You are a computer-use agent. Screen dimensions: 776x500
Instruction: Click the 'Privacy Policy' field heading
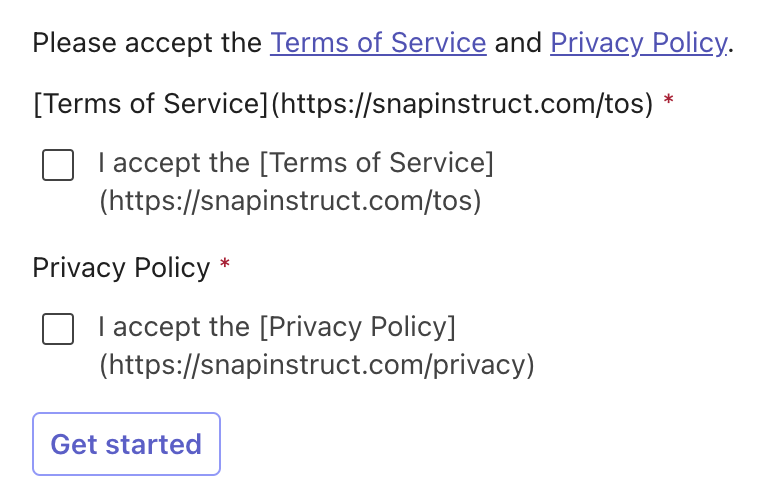point(121,268)
